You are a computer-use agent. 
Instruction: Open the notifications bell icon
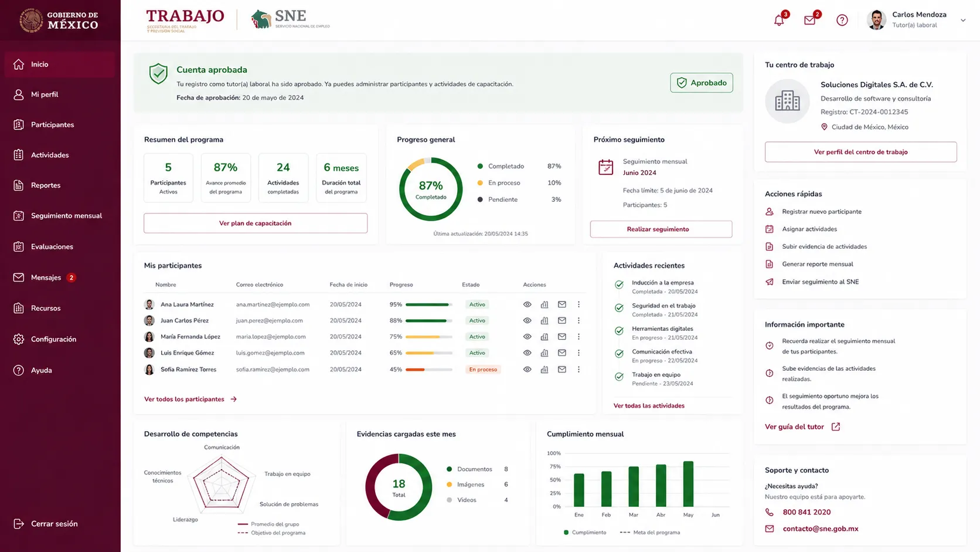[779, 21]
